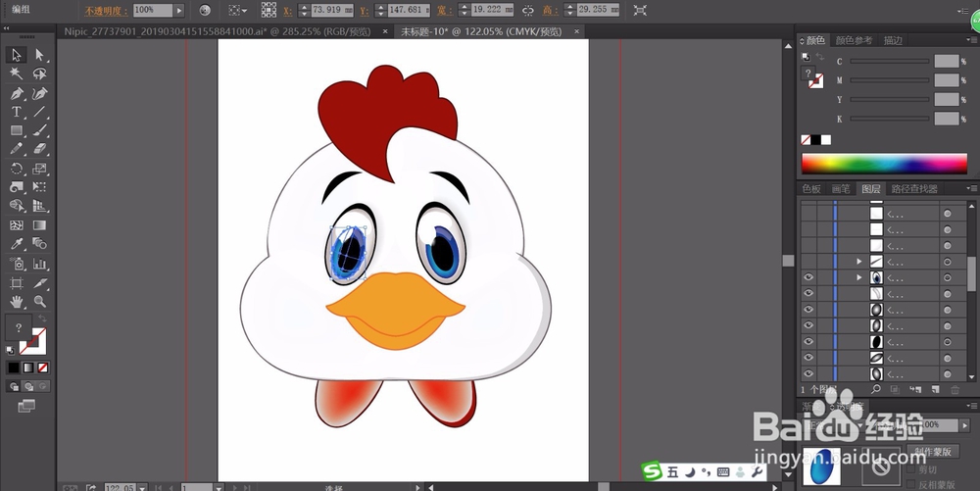Select the Gradient tool in toolbox
The image size is (980, 491).
coord(39,224)
